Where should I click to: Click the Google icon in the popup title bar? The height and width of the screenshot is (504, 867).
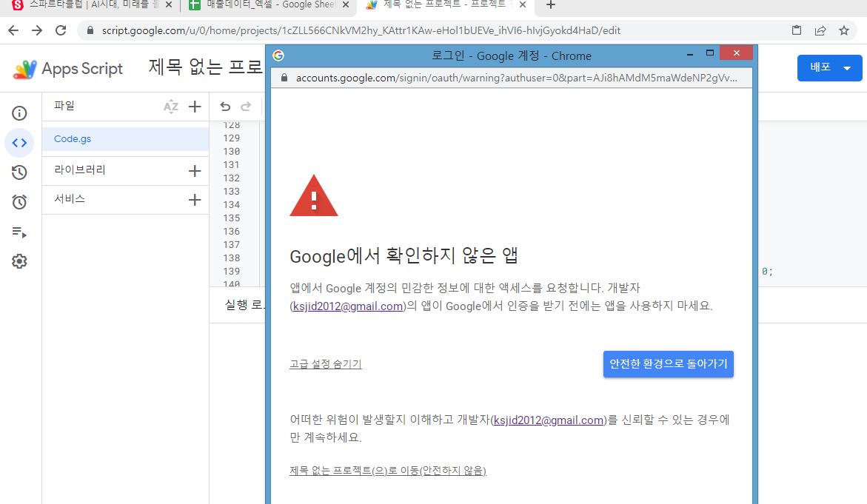tap(278, 56)
